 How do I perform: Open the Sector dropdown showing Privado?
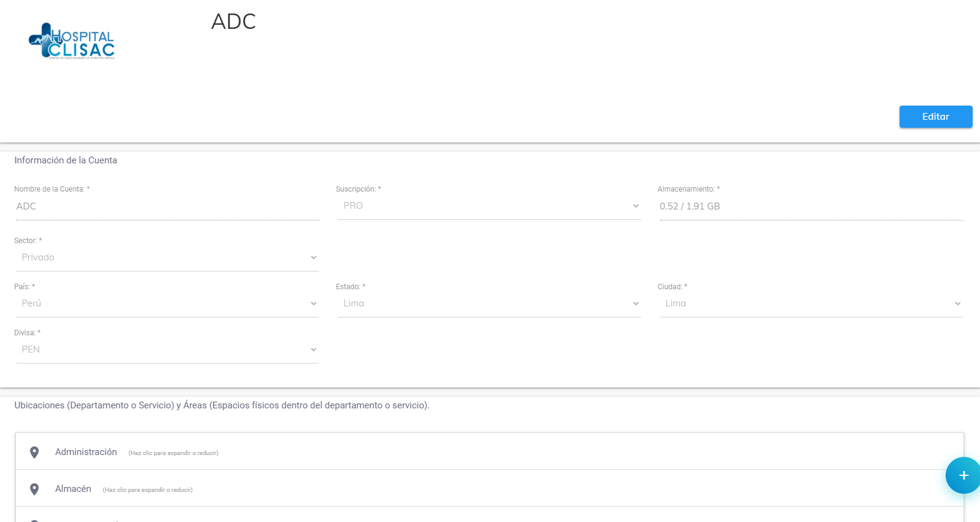[x=167, y=257]
